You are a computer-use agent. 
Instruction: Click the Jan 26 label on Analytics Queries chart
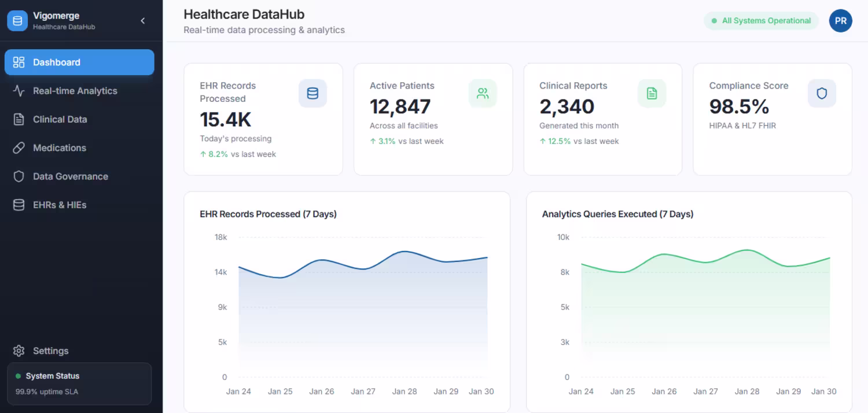click(x=664, y=392)
